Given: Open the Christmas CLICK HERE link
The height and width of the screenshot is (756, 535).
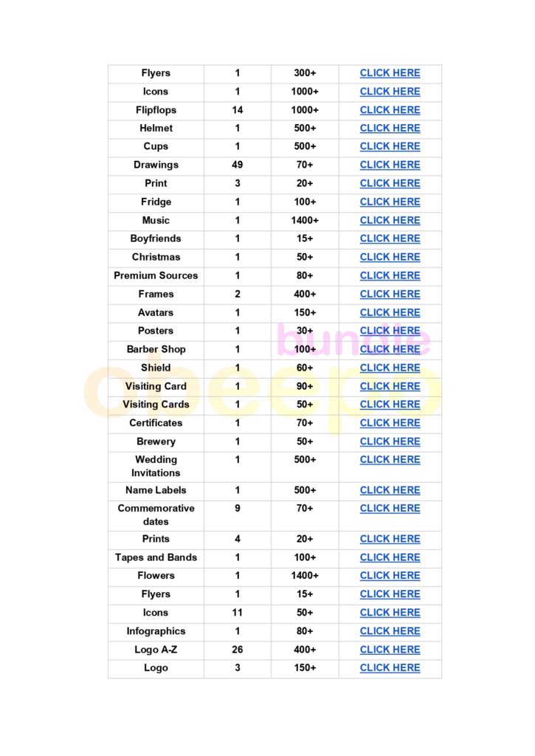Looking at the screenshot, I should coord(390,258).
